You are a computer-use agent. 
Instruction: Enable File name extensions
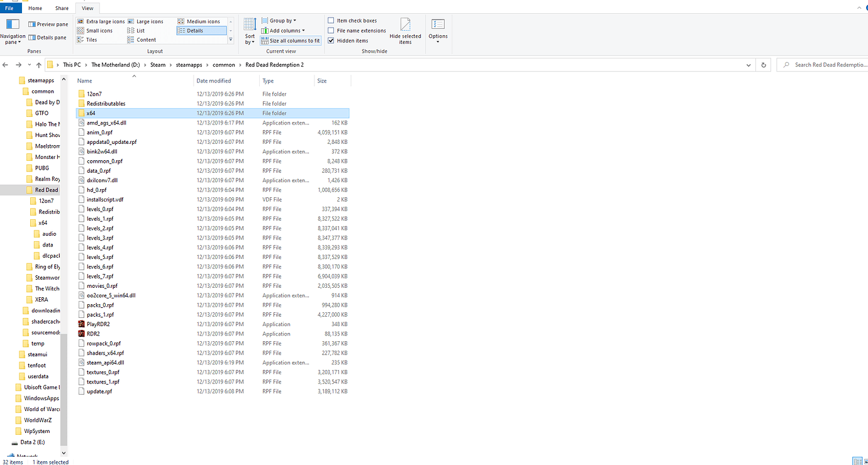click(331, 30)
